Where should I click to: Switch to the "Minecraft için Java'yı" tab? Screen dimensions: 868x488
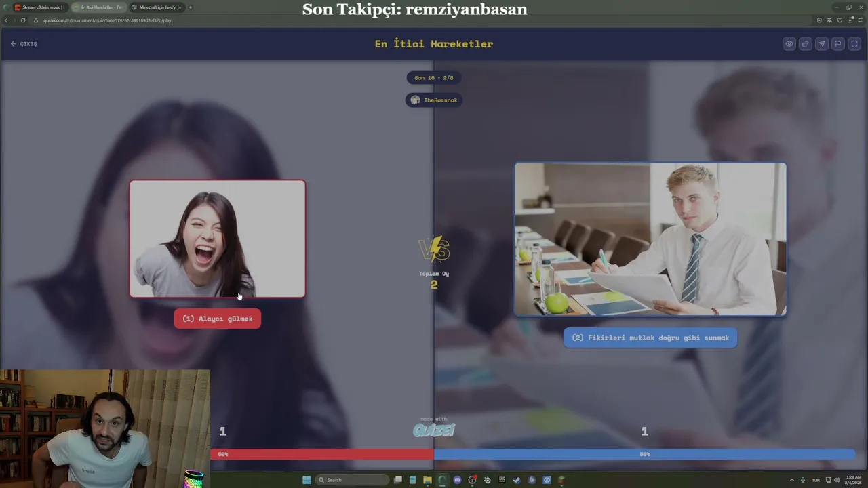(157, 7)
